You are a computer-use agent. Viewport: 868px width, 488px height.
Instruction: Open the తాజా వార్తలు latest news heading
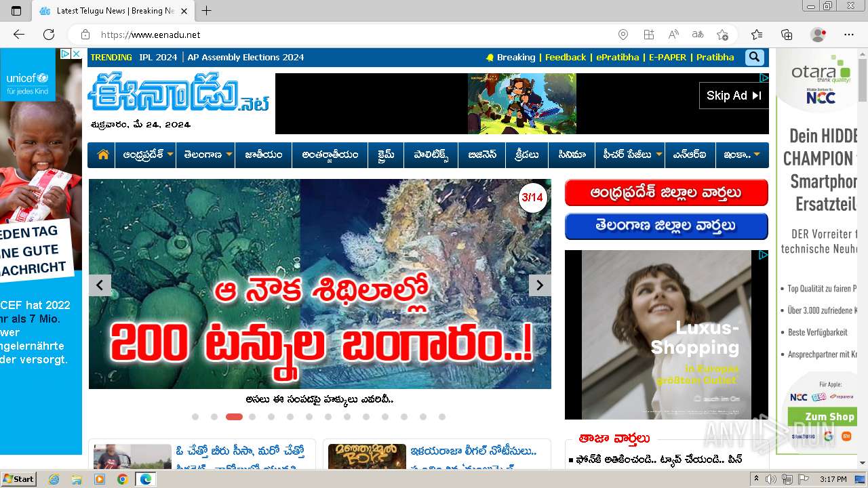pos(614,439)
